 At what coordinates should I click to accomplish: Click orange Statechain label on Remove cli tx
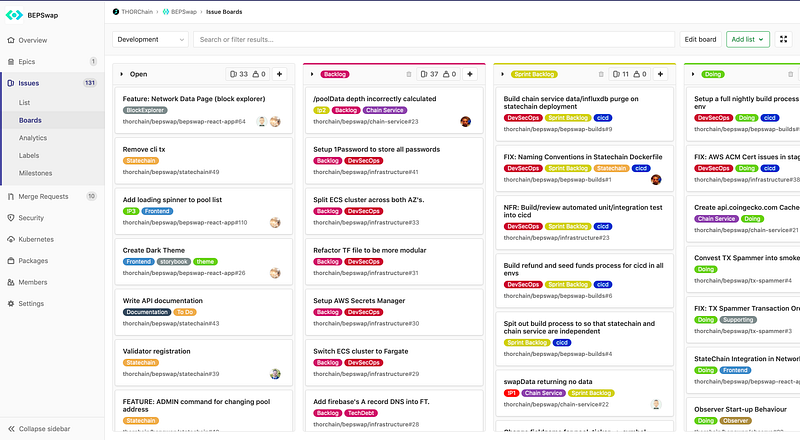tap(141, 161)
